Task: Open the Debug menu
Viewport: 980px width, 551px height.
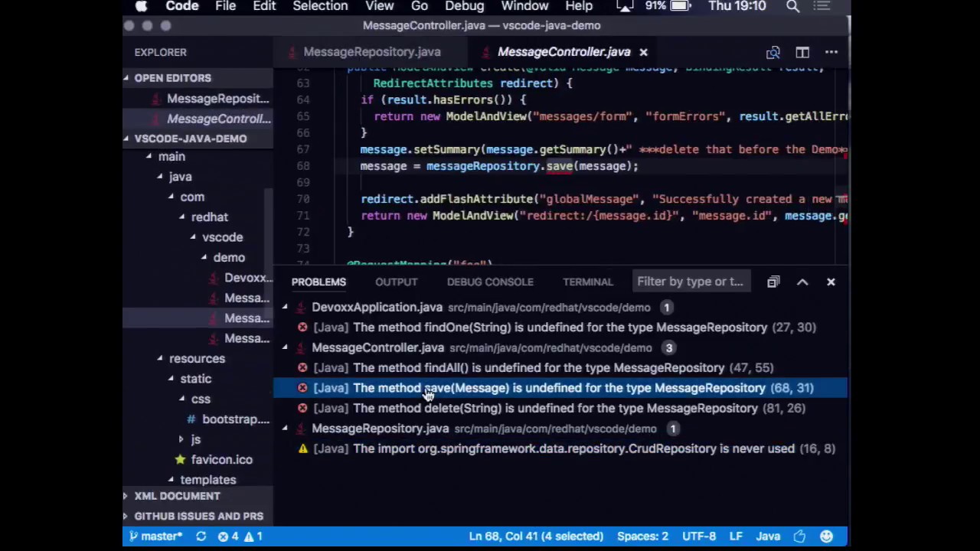Action: tap(465, 6)
